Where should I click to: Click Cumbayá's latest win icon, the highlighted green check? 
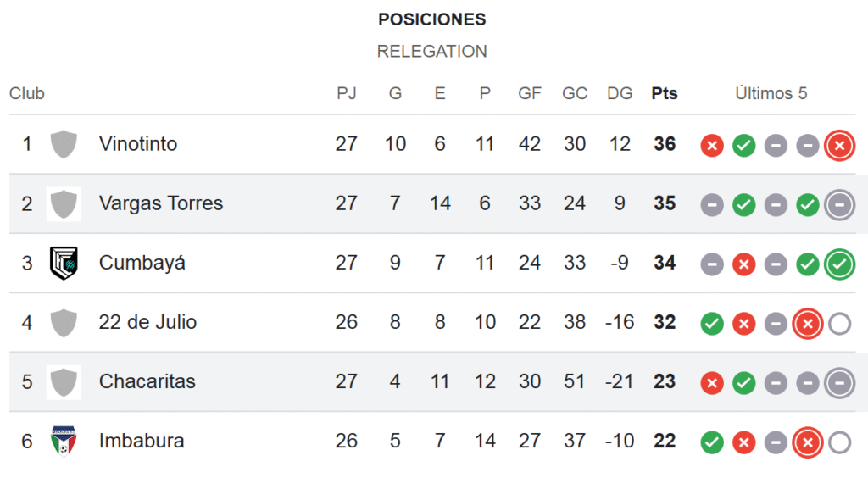(840, 264)
